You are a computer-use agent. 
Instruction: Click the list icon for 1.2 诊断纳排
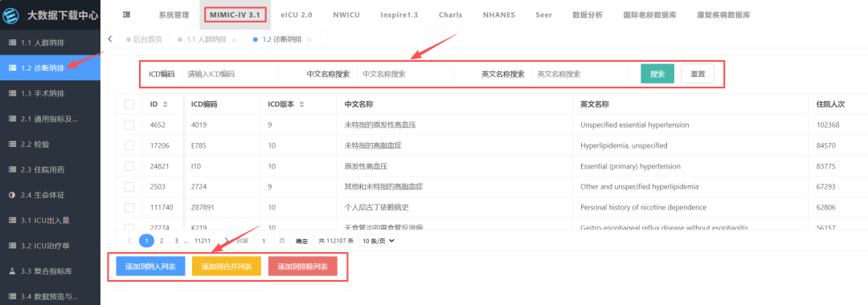coord(12,68)
